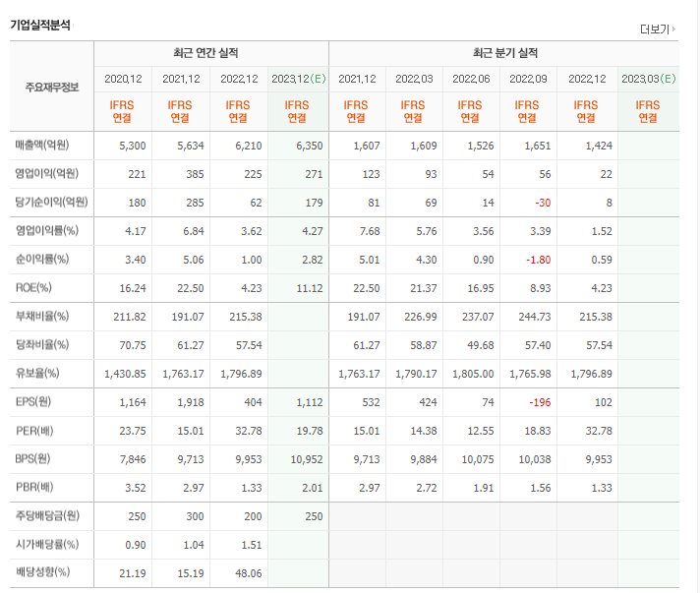Screen dimensions: 700x593
Task: Click the 300 dividend per share value
Action: tap(195, 517)
